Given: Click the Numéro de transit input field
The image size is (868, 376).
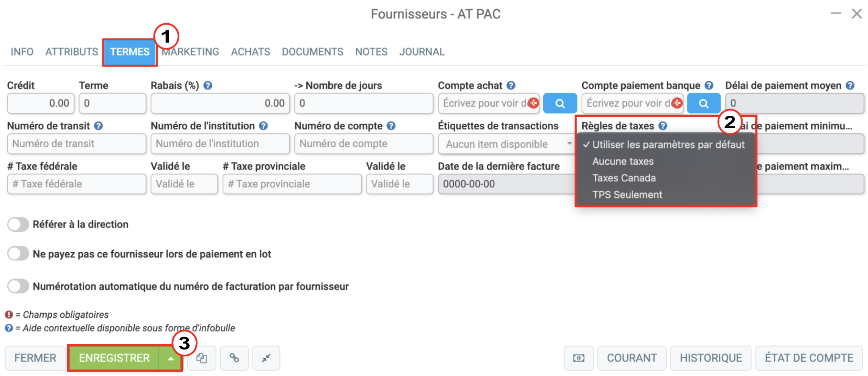Looking at the screenshot, I should (x=76, y=144).
